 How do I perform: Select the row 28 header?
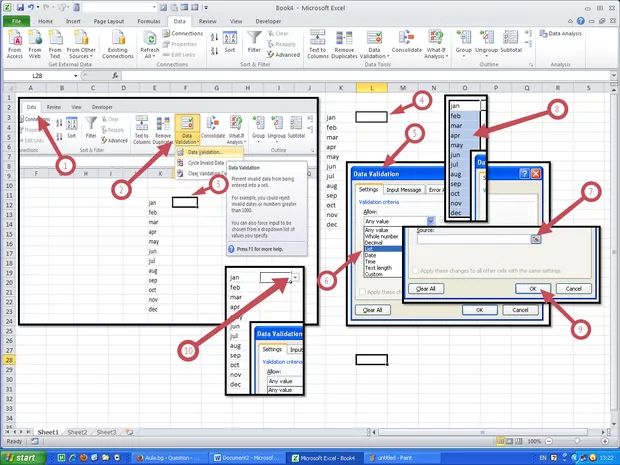(x=9, y=360)
